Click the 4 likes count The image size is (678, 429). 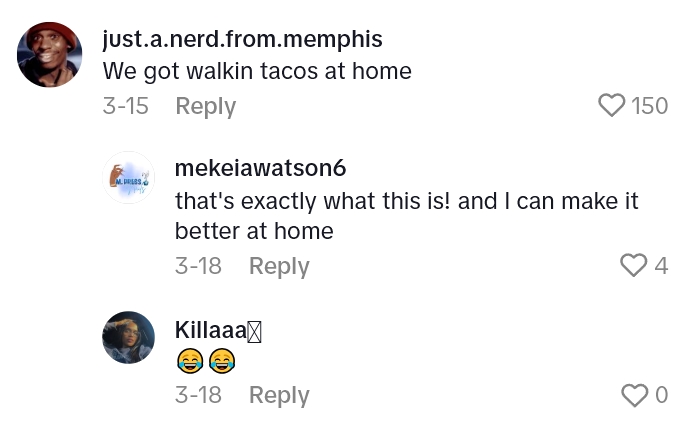[661, 266]
